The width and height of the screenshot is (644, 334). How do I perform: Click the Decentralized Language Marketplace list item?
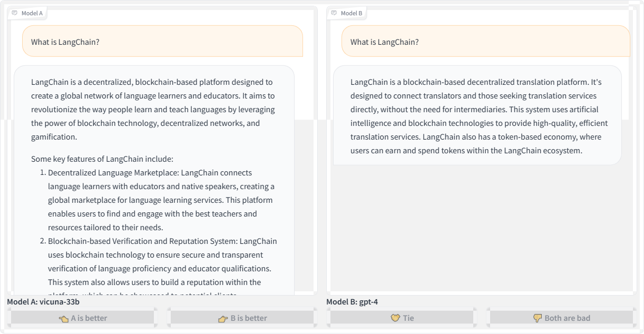pos(161,200)
